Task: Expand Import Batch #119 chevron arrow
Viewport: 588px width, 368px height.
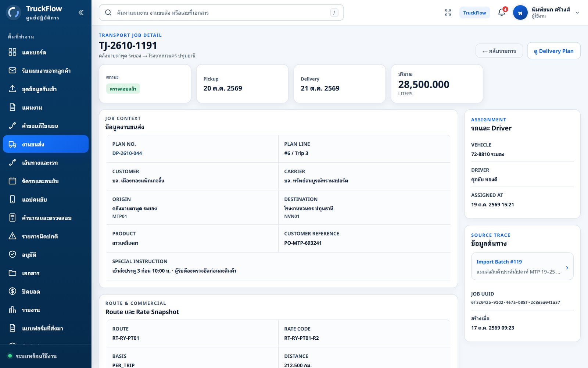Action: coord(567,268)
